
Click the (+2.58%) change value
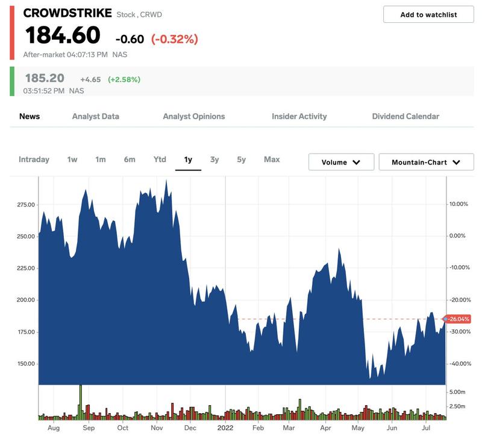coord(124,79)
